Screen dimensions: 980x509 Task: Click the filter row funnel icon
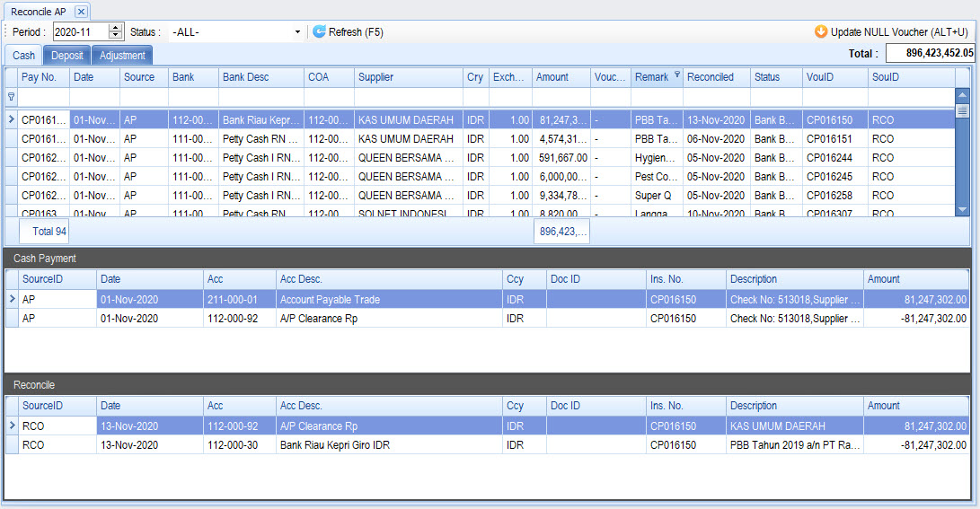(x=12, y=96)
